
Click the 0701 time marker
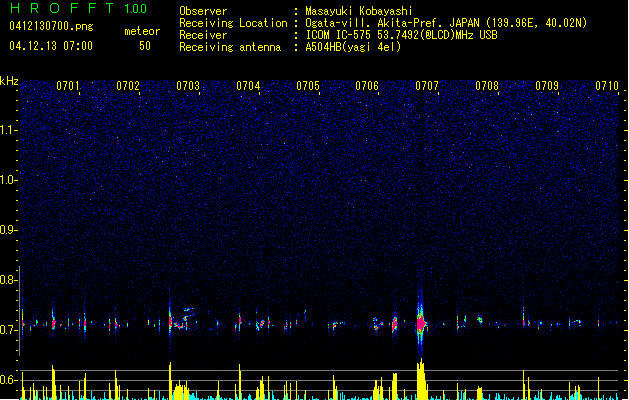pos(68,86)
